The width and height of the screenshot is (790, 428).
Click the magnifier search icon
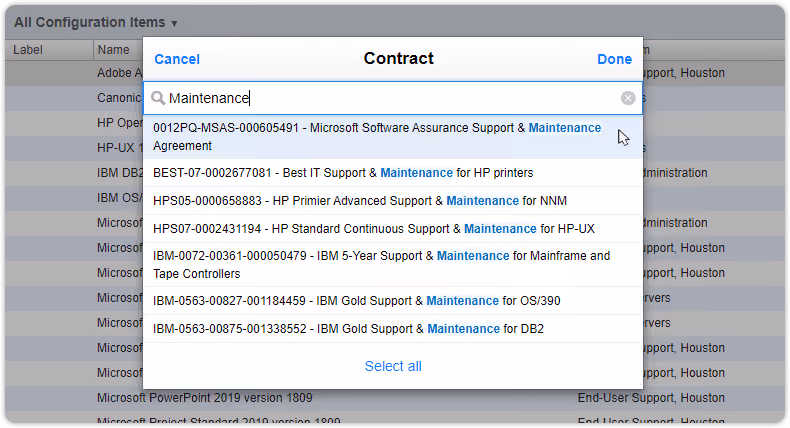[x=158, y=98]
